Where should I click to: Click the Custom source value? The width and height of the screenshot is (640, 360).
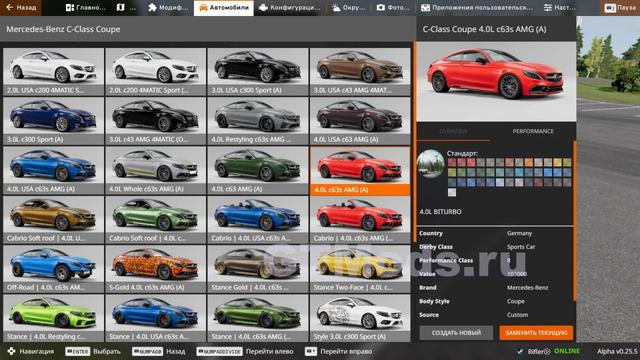(517, 315)
